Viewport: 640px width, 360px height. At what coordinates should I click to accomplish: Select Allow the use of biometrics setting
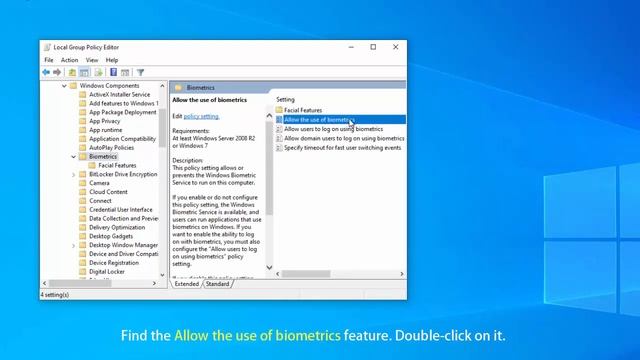(340, 120)
